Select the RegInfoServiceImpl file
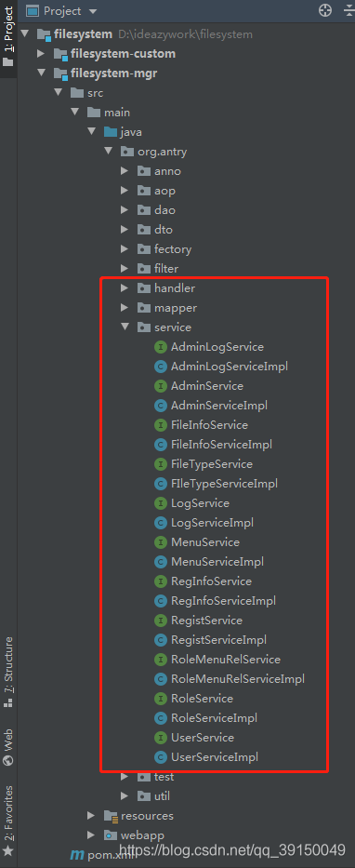The height and width of the screenshot is (868, 355). [223, 601]
